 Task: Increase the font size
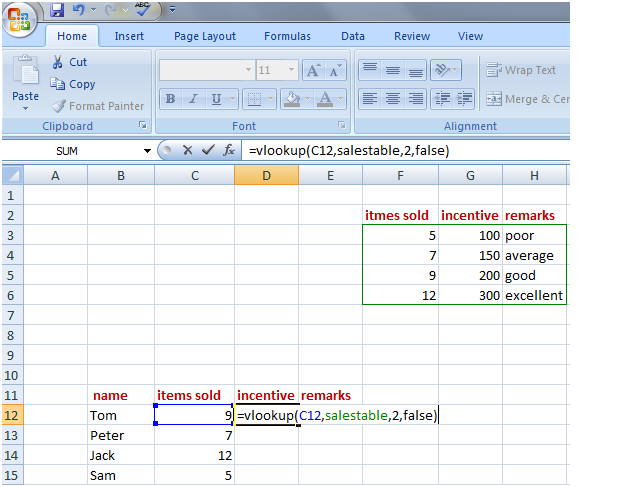314,70
